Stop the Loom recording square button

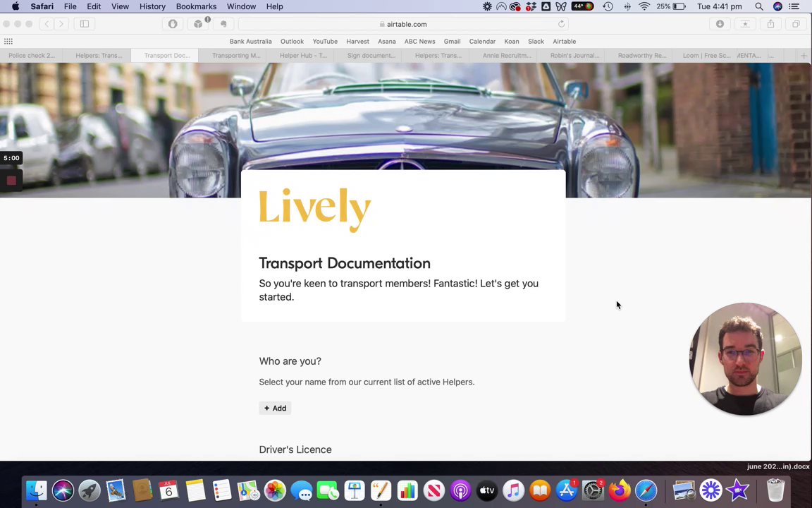pyautogui.click(x=11, y=181)
